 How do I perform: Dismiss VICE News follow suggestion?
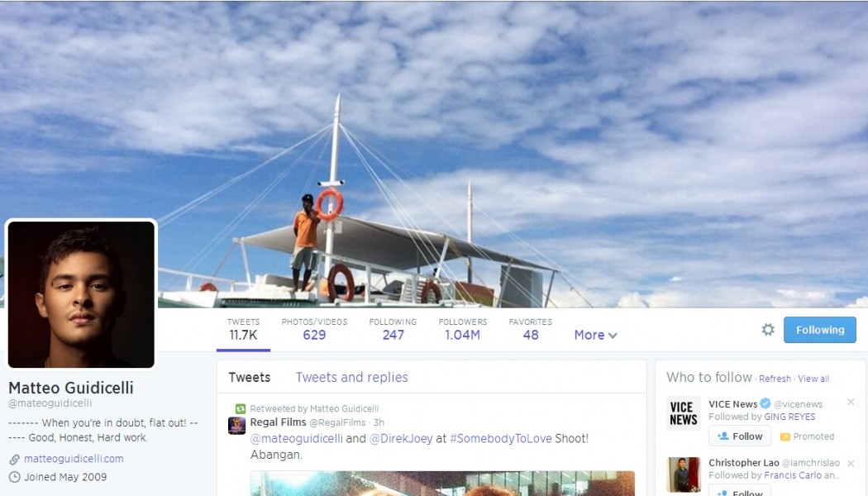pos(851,402)
